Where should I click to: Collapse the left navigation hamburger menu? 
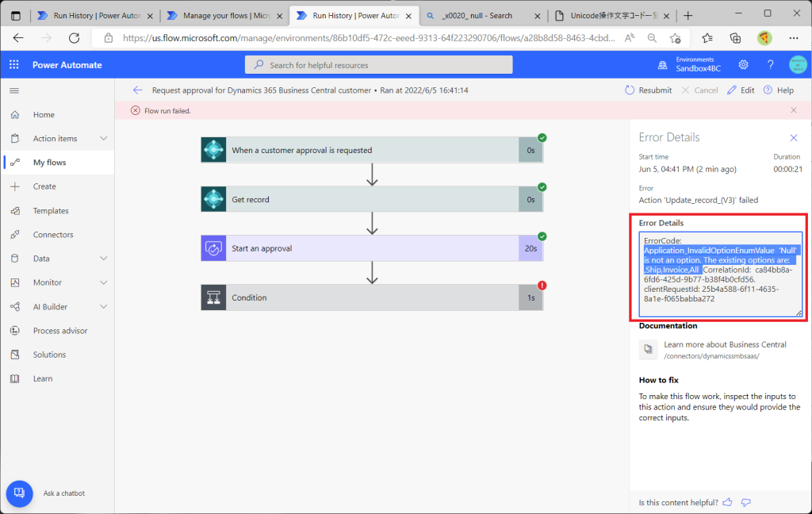(x=14, y=90)
